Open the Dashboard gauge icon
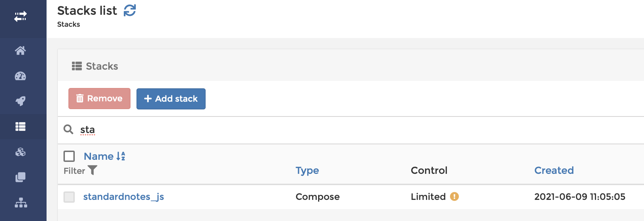The image size is (644, 221). [20, 76]
